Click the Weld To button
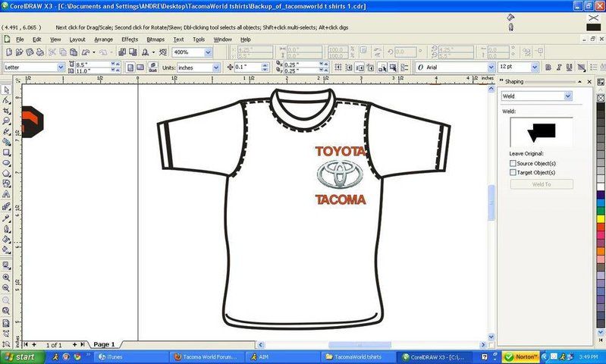The height and width of the screenshot is (364, 606). coord(542,184)
